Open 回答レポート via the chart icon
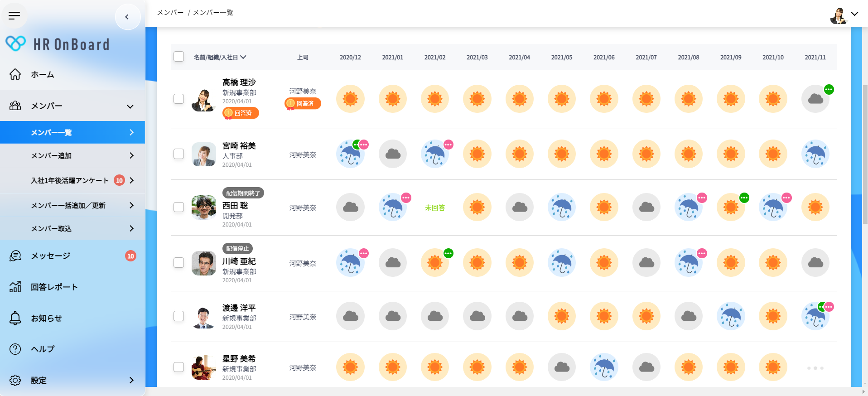Viewport: 868px width, 396px height. pos(15,287)
